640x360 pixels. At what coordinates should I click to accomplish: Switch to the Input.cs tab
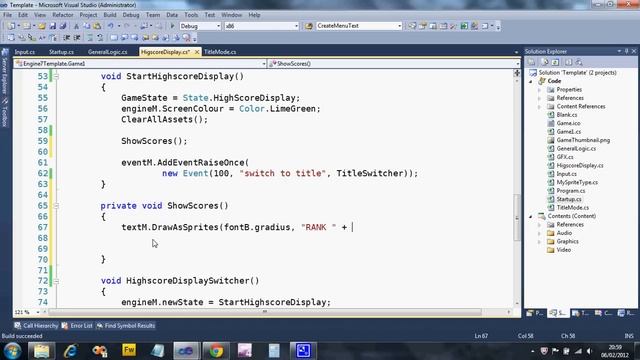(x=24, y=52)
